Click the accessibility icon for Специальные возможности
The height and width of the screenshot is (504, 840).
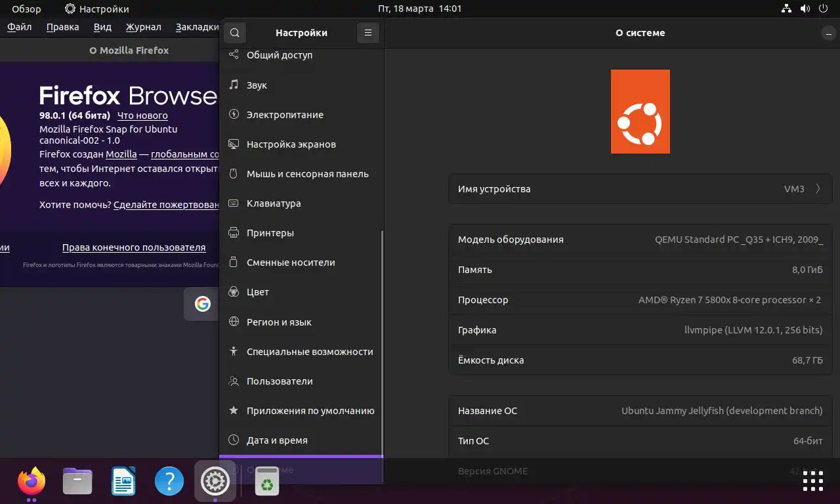[x=233, y=351]
